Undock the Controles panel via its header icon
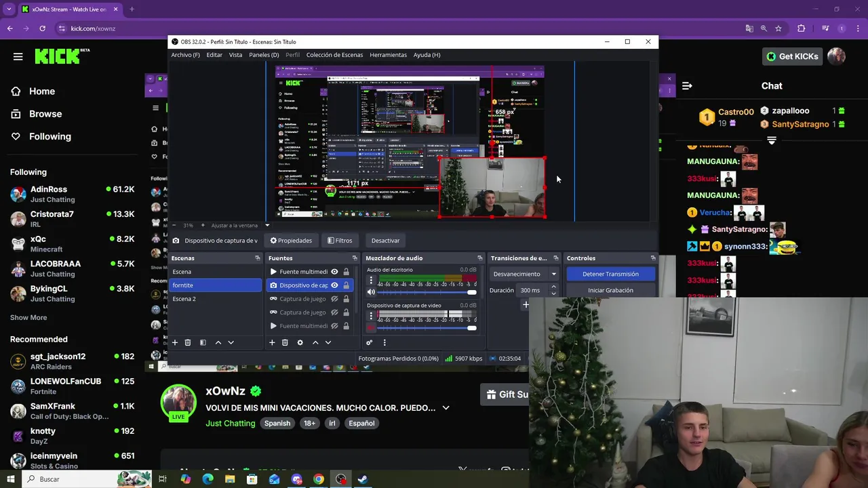The width and height of the screenshot is (868, 488). pyautogui.click(x=653, y=258)
